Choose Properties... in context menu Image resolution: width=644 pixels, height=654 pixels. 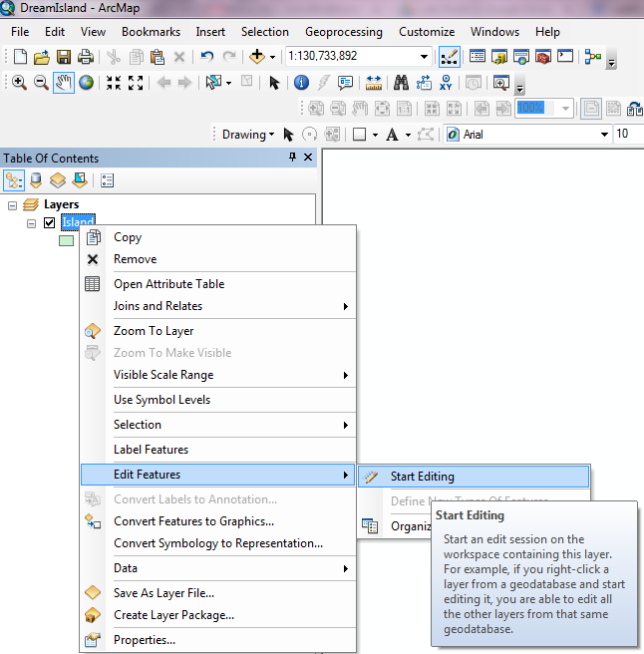tap(218, 640)
